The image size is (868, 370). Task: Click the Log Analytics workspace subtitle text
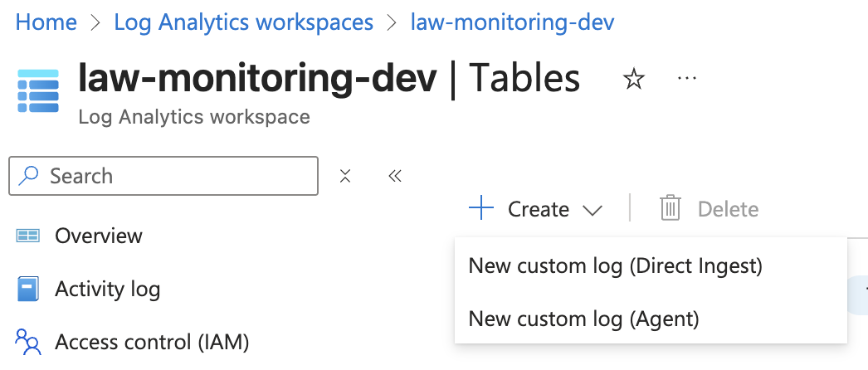tap(193, 117)
